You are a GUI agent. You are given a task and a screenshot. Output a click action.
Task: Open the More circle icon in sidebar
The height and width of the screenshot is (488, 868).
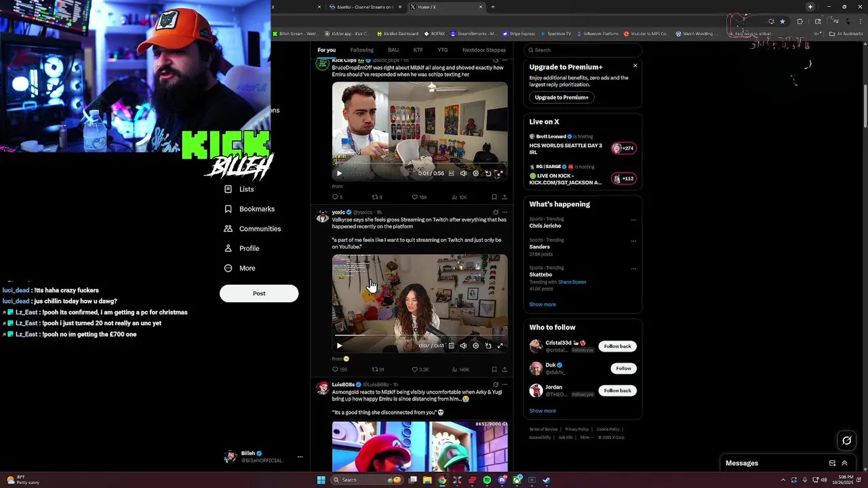click(x=229, y=268)
